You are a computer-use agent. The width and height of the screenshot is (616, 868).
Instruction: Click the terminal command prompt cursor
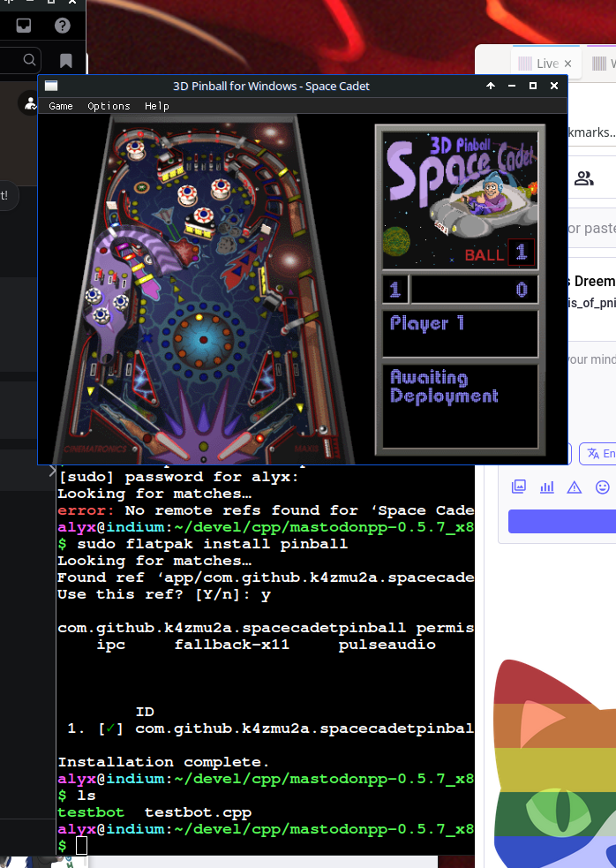point(81,846)
